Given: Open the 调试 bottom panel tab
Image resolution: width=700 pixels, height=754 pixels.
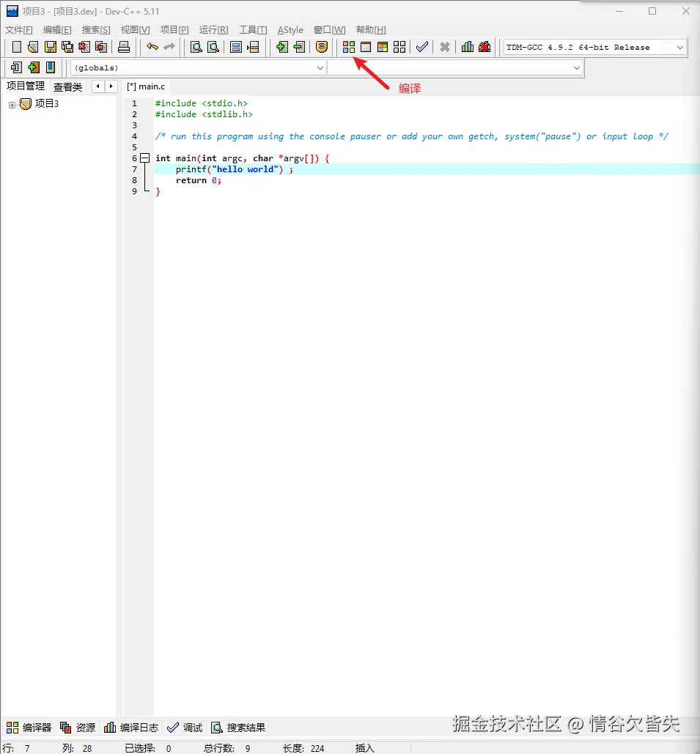Looking at the screenshot, I should click(185, 728).
